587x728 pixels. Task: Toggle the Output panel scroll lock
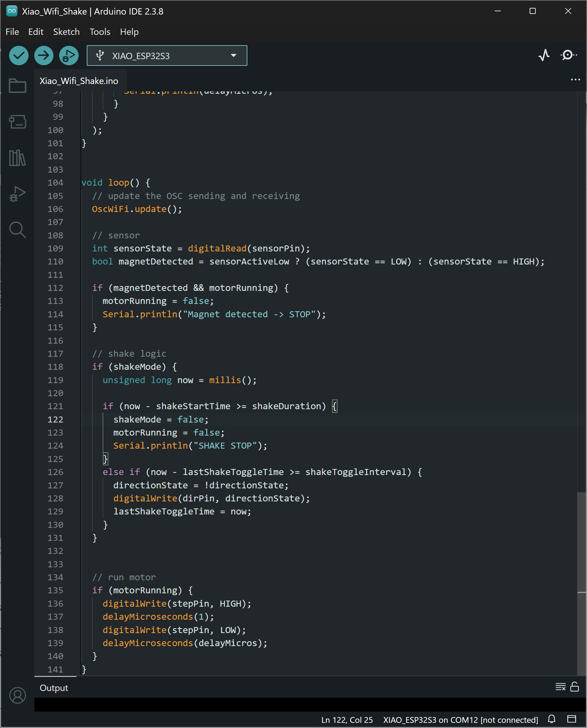pos(575,687)
